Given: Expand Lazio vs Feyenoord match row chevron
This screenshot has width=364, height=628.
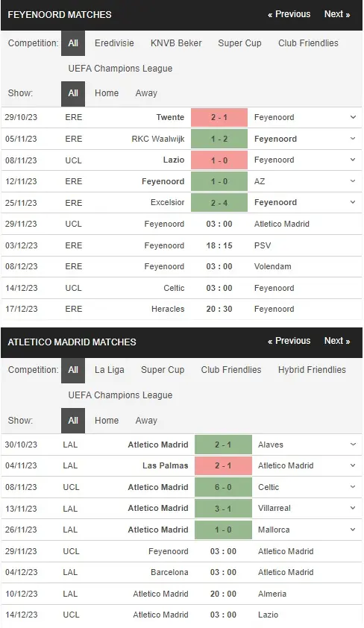Looking at the screenshot, I should [353, 160].
